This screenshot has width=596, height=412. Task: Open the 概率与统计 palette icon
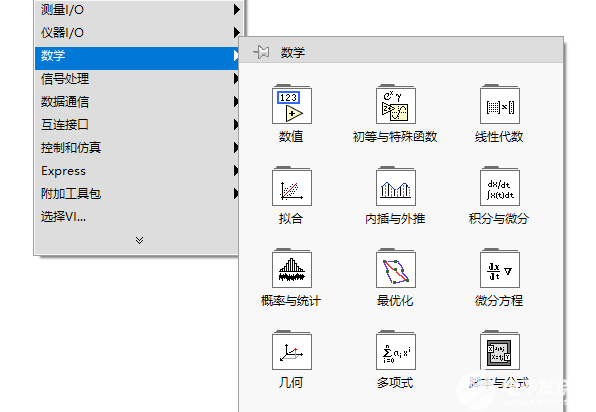[x=292, y=269]
